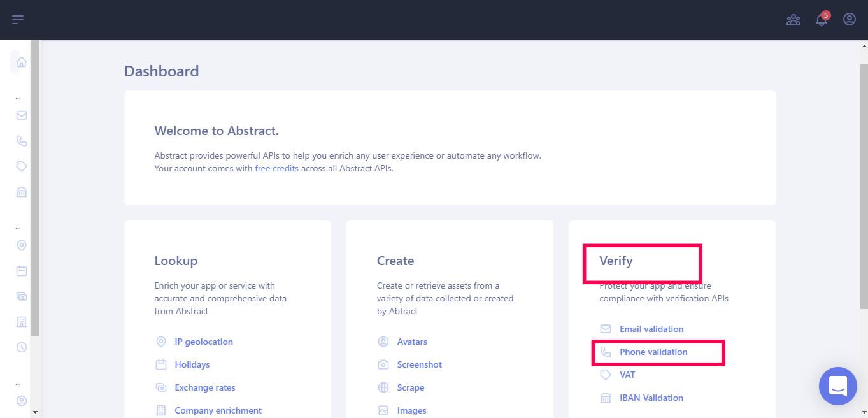
Task: Open the bank building icon in sidebar
Action: click(x=22, y=192)
